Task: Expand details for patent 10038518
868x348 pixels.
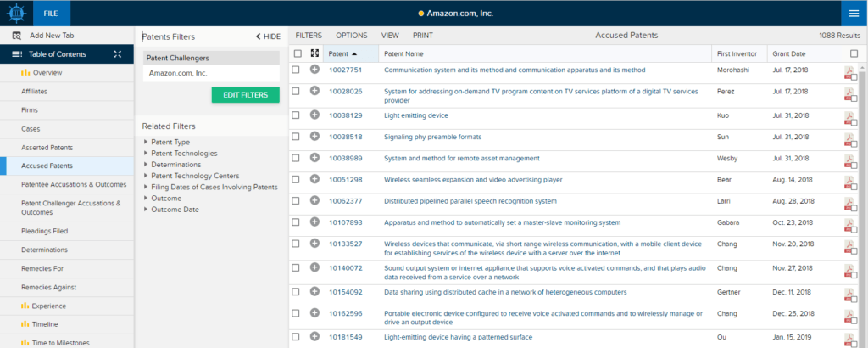Action: (314, 137)
